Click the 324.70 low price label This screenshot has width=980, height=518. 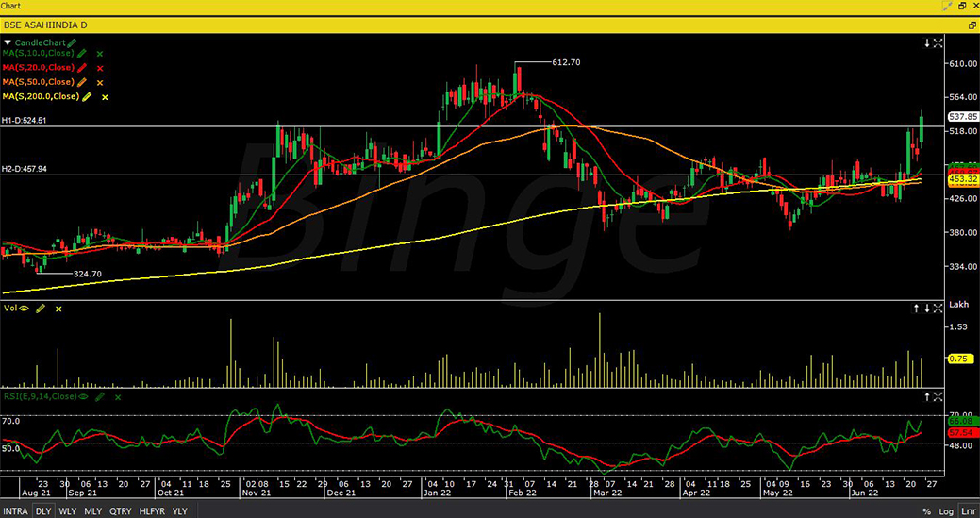coord(88,274)
